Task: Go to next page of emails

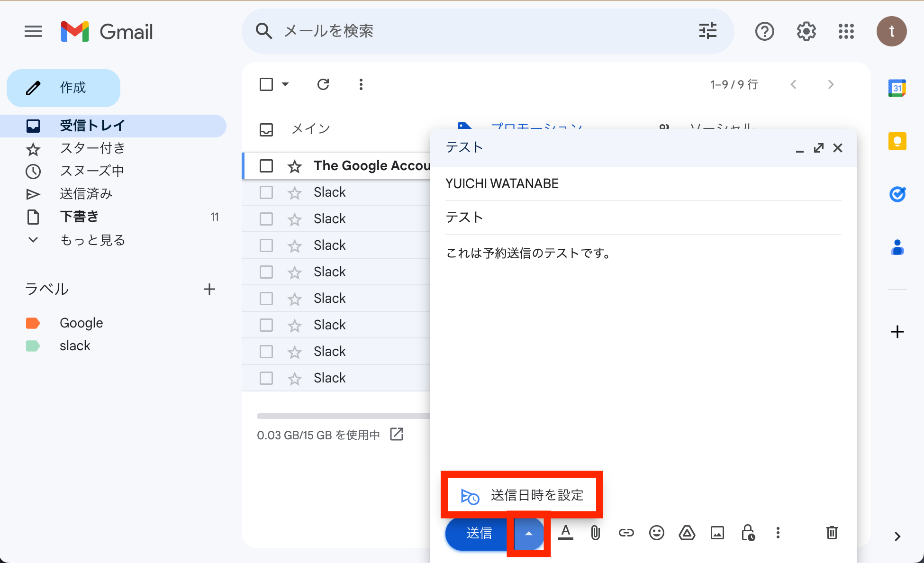Action: pyautogui.click(x=830, y=84)
